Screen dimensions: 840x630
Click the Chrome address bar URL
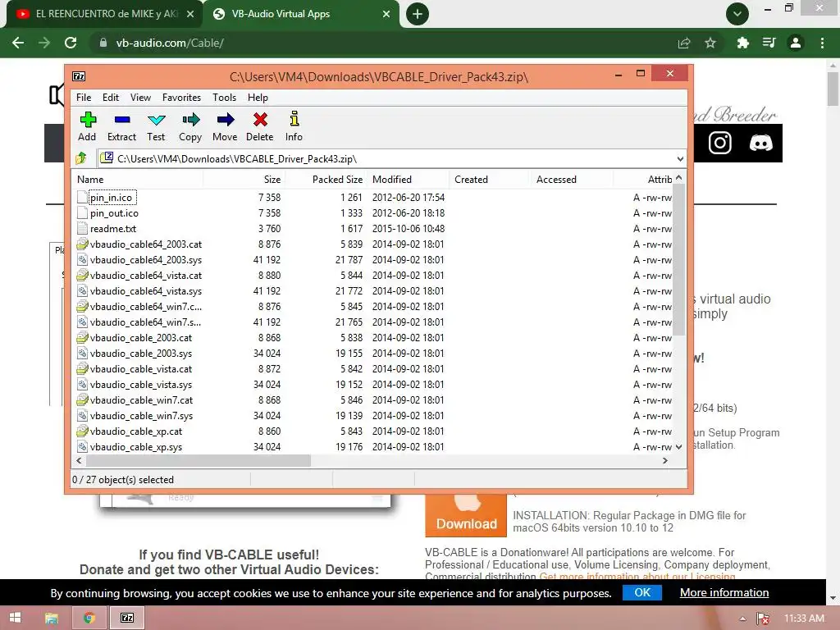coord(170,43)
